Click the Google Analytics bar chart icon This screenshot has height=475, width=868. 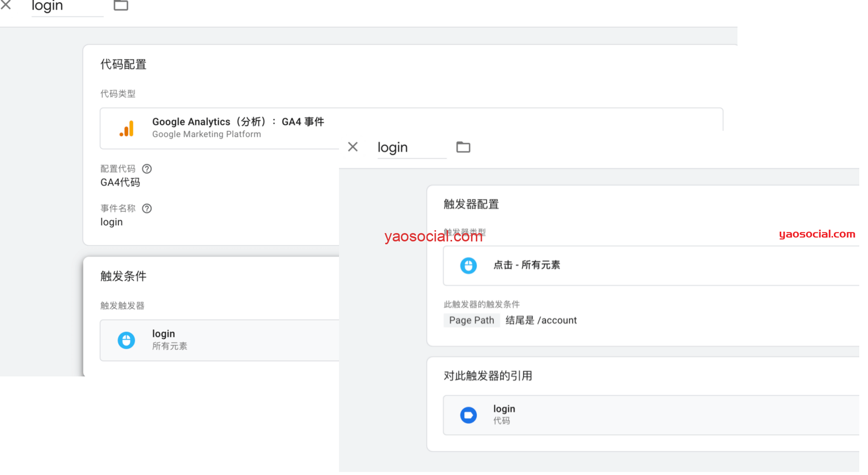tap(127, 129)
